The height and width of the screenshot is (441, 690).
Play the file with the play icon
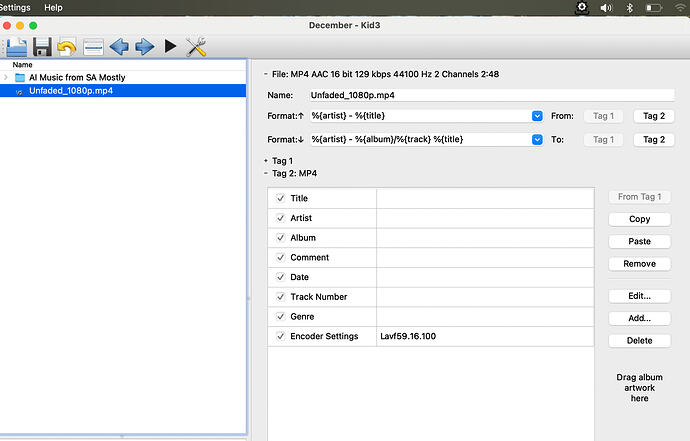[x=170, y=46]
